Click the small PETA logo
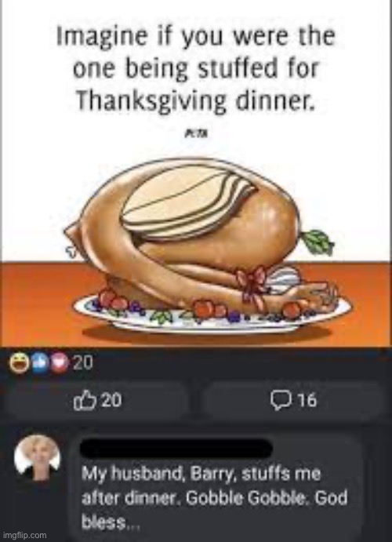Screen dimensions: 392x542 [198, 133]
